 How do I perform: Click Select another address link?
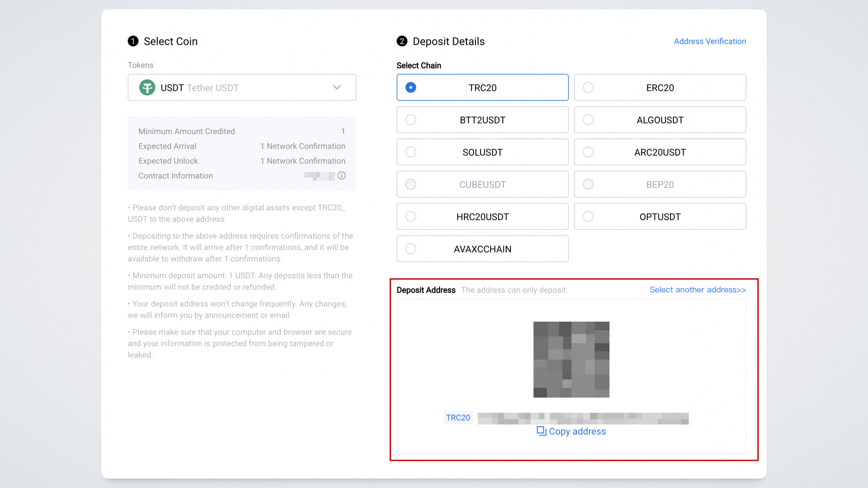point(698,290)
